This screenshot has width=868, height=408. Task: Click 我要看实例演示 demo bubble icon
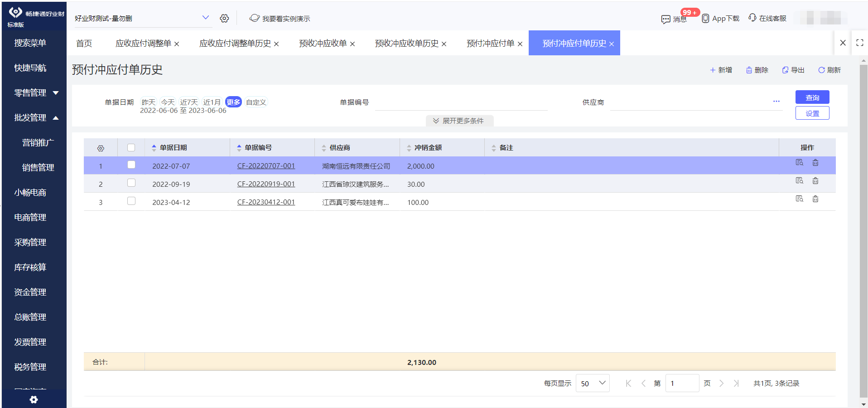click(x=254, y=18)
